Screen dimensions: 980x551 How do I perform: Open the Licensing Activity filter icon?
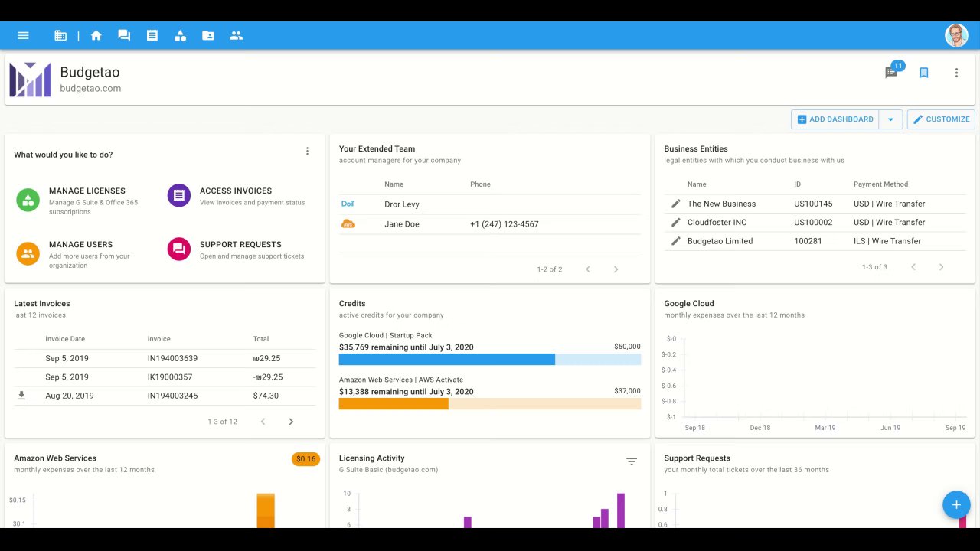(x=632, y=461)
